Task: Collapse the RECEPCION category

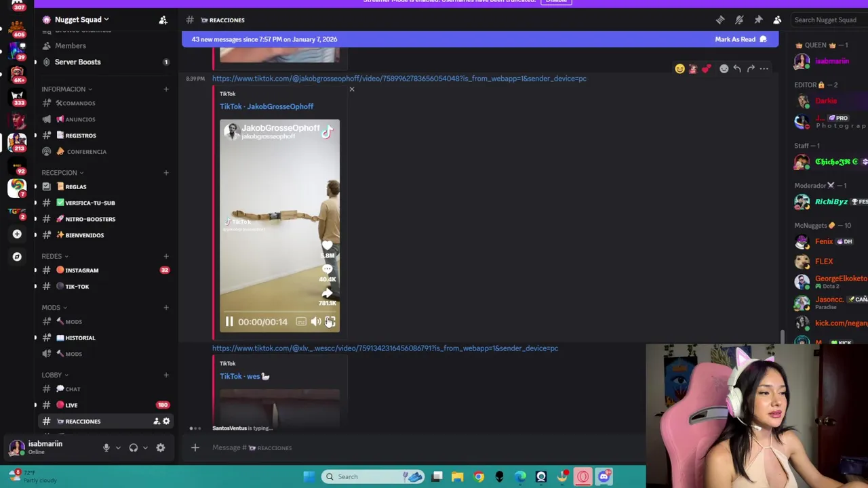Action: click(x=62, y=173)
